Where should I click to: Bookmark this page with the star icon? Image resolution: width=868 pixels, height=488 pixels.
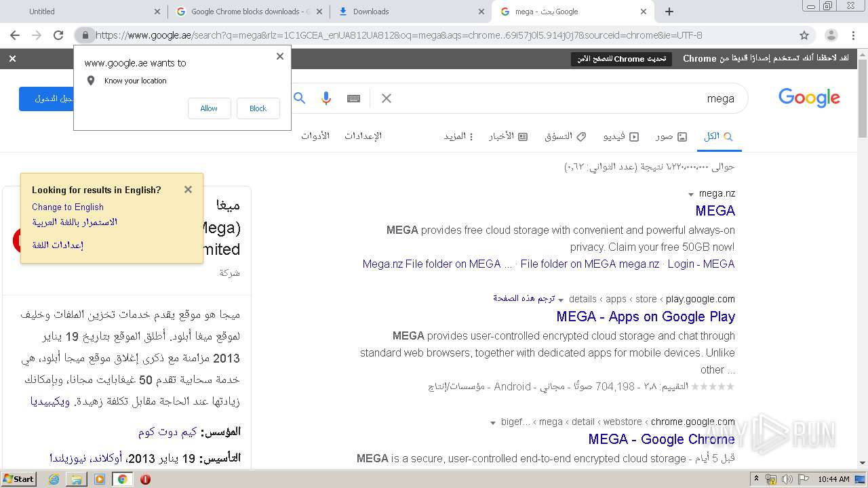[804, 35]
